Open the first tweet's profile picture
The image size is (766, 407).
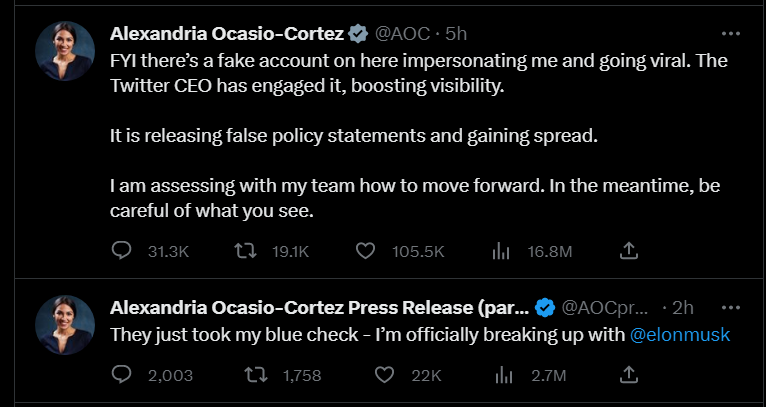click(64, 51)
